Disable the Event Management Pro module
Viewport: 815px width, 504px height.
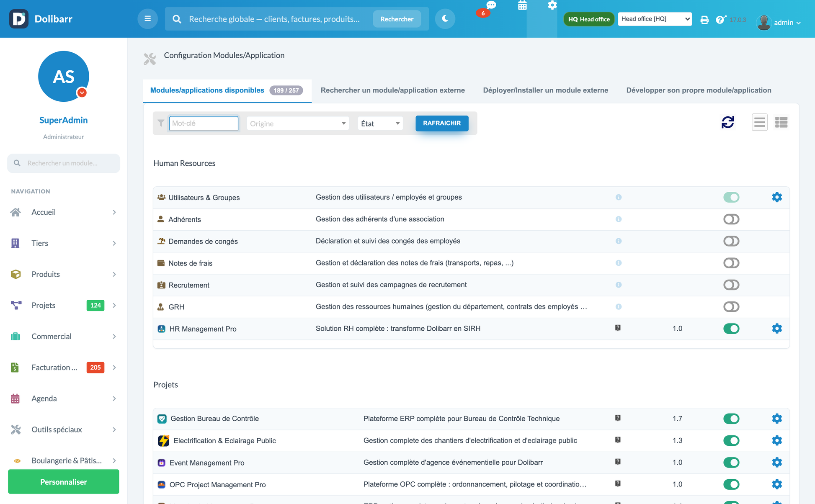point(731,463)
